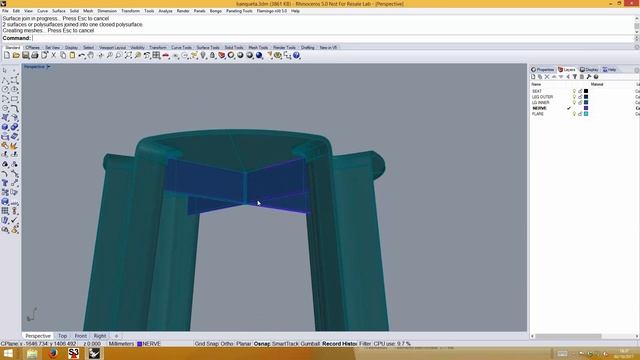Select the Polyline tool in left toolbar

[x=5, y=80]
